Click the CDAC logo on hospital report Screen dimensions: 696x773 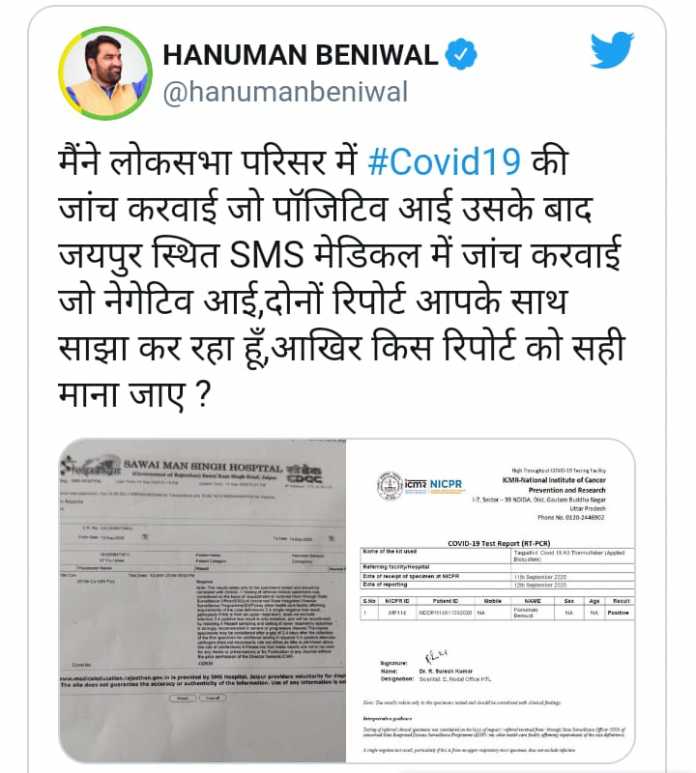(305, 474)
